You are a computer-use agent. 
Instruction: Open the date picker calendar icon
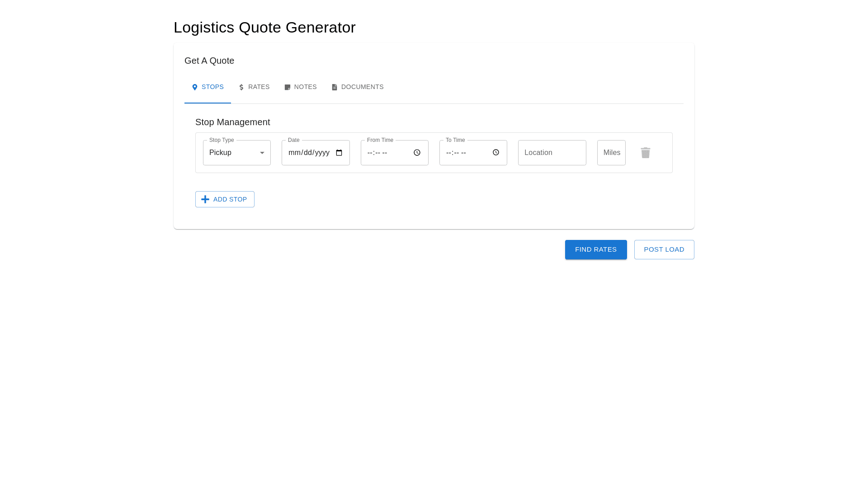339,153
